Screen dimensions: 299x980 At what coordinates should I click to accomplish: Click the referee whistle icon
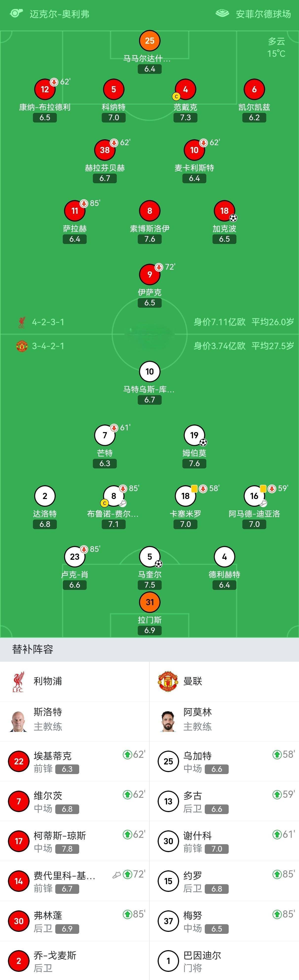click(16, 14)
